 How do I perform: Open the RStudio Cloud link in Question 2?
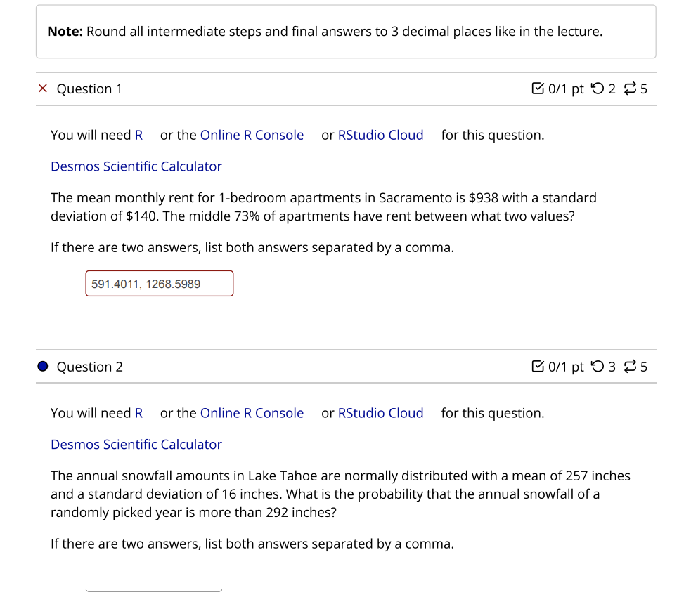(x=380, y=413)
